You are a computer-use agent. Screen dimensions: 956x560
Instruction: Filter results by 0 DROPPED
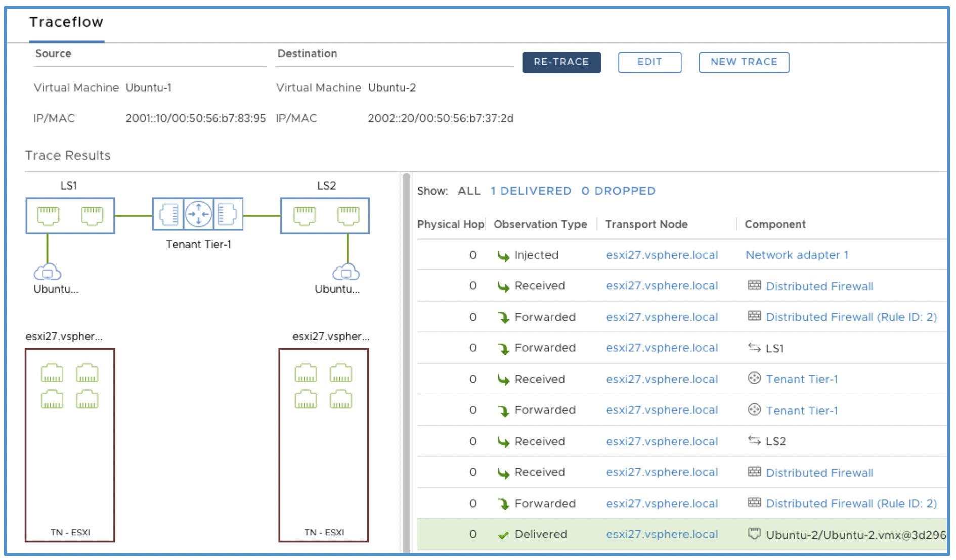pyautogui.click(x=618, y=191)
